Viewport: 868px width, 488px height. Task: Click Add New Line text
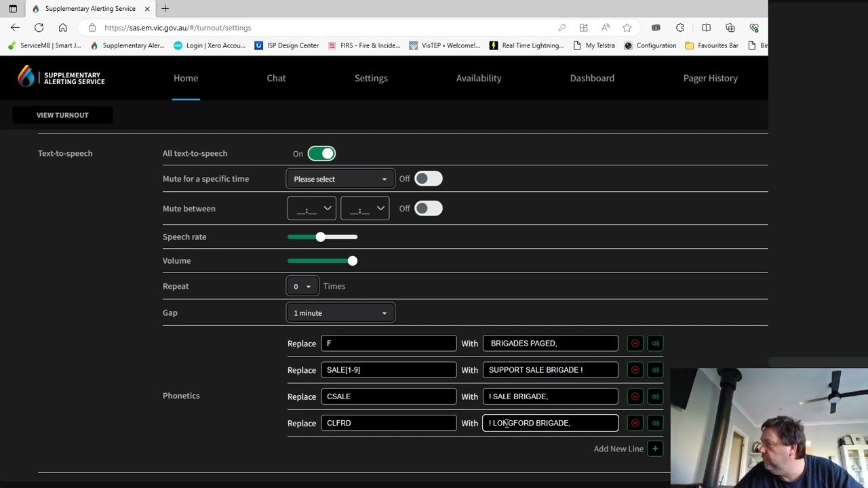click(x=618, y=449)
